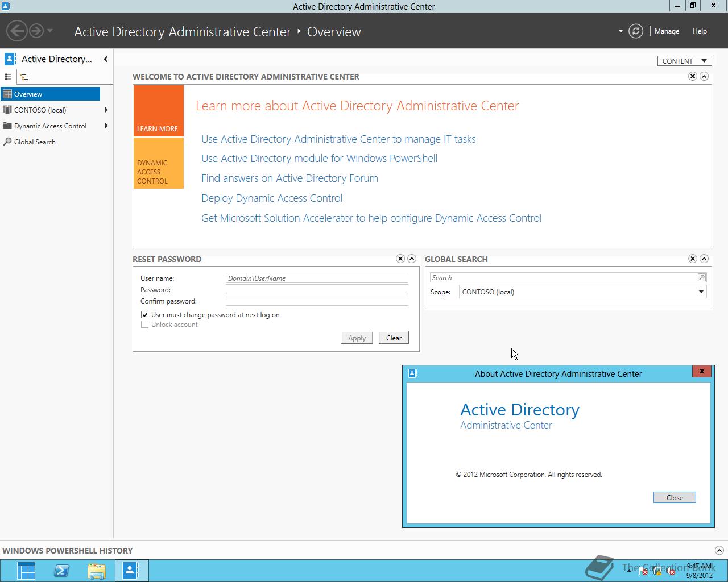Viewport: 728px width, 582px height.
Task: Click the Confirm password input field
Action: [317, 301]
